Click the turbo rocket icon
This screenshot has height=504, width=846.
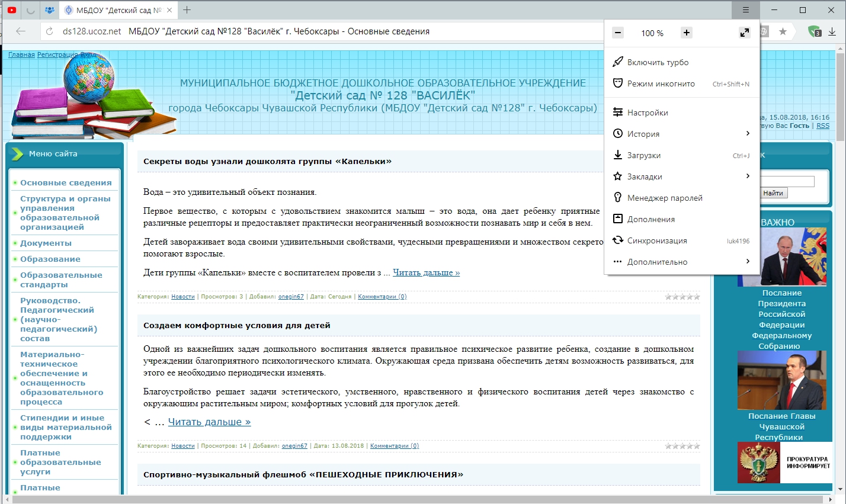point(617,62)
